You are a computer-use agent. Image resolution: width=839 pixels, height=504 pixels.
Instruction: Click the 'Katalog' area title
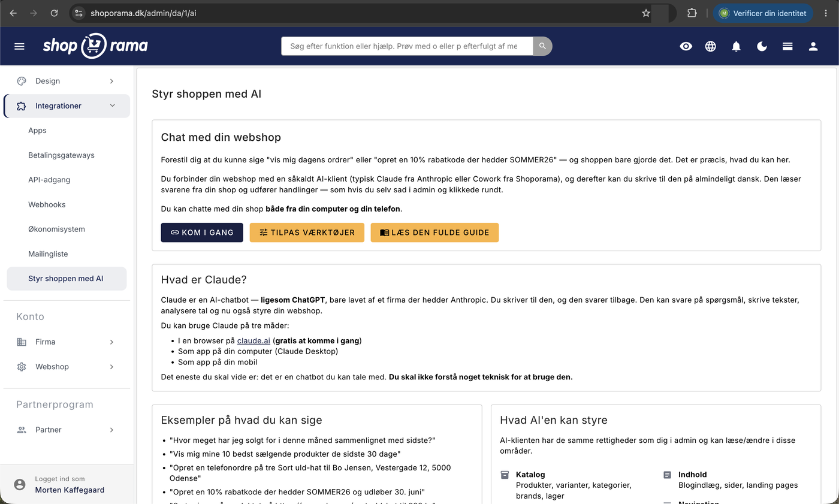coord(530,475)
